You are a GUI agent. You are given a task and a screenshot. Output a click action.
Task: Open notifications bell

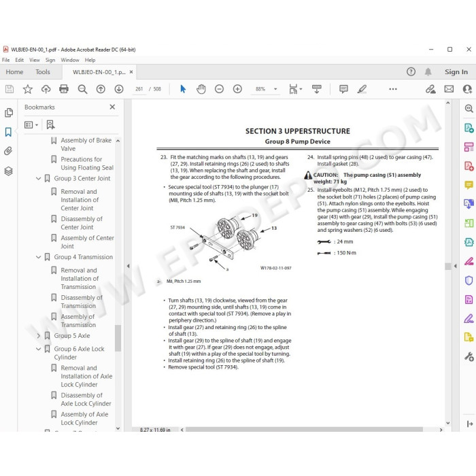point(428,71)
